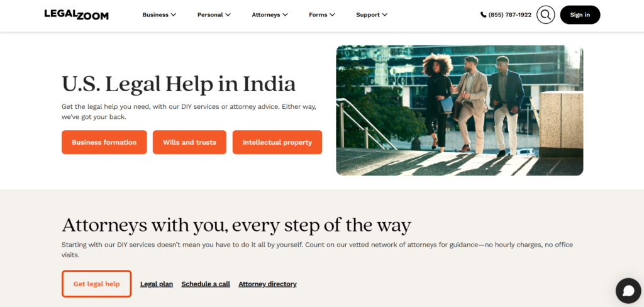Screen dimensions: 644x307
Task: Click the hero image of three professionals
Action: [x=460, y=111]
